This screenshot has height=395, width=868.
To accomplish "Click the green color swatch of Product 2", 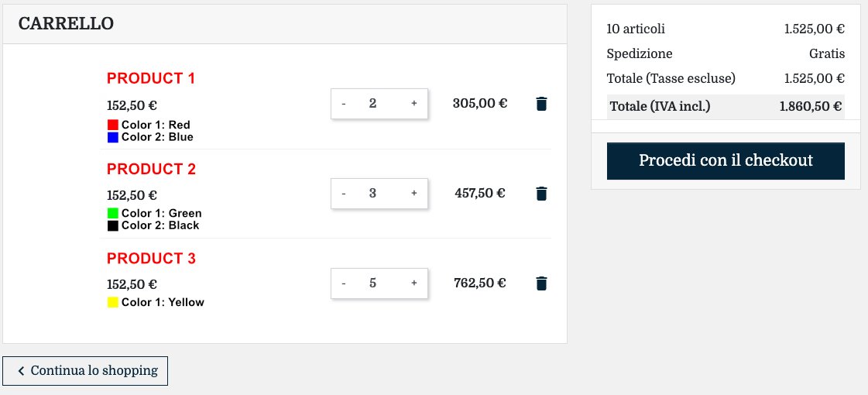I will (113, 213).
